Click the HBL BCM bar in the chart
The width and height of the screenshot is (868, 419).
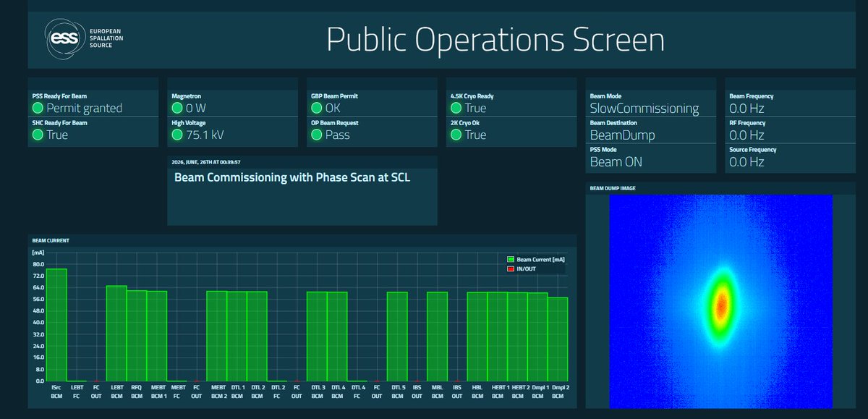pos(477,337)
